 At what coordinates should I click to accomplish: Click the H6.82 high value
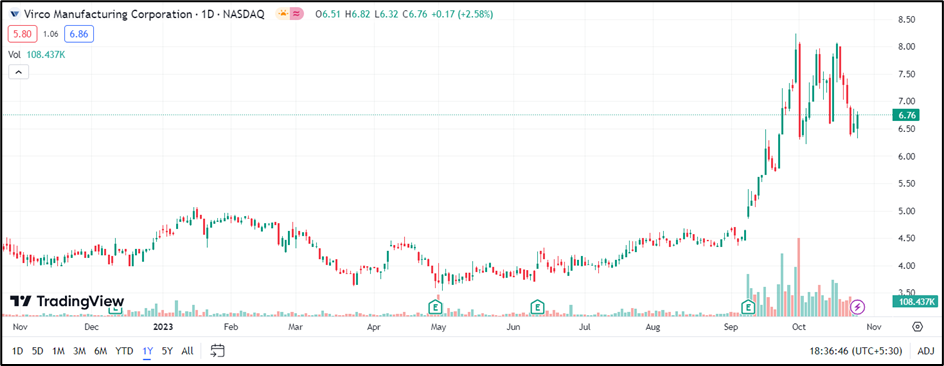tap(358, 14)
